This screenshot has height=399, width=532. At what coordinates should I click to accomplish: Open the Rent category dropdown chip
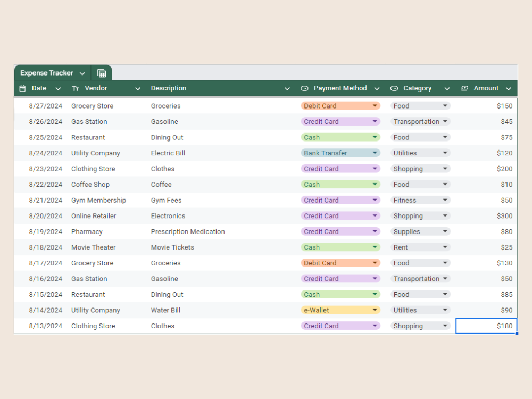click(420, 247)
